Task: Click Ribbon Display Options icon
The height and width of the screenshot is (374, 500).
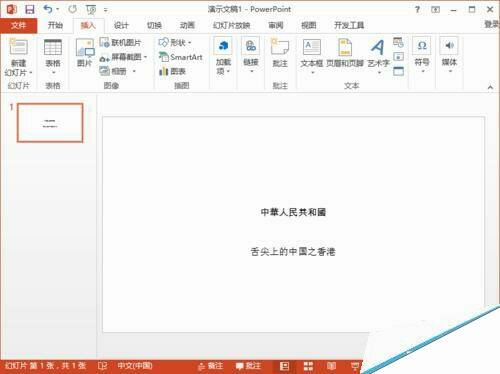Action: (x=435, y=10)
